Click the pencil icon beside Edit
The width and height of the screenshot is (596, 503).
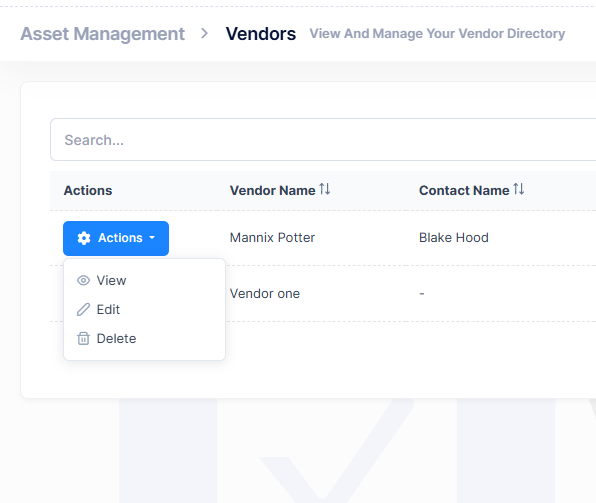pos(83,309)
